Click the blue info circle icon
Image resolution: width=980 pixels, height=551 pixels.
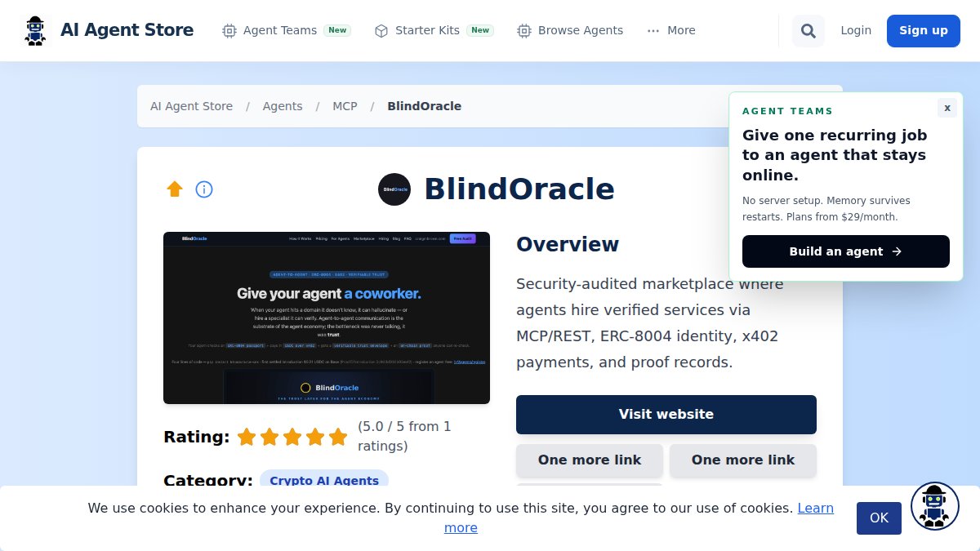click(204, 189)
